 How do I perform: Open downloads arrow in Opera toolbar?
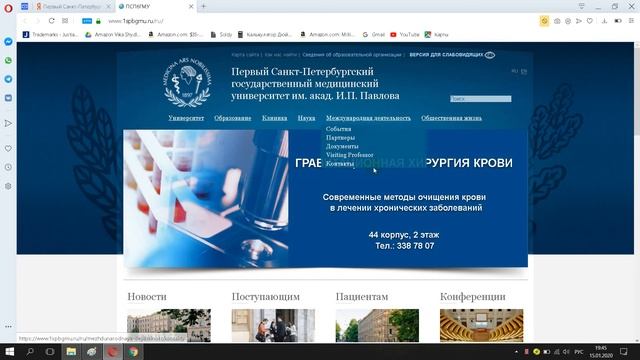pyautogui.click(x=604, y=21)
